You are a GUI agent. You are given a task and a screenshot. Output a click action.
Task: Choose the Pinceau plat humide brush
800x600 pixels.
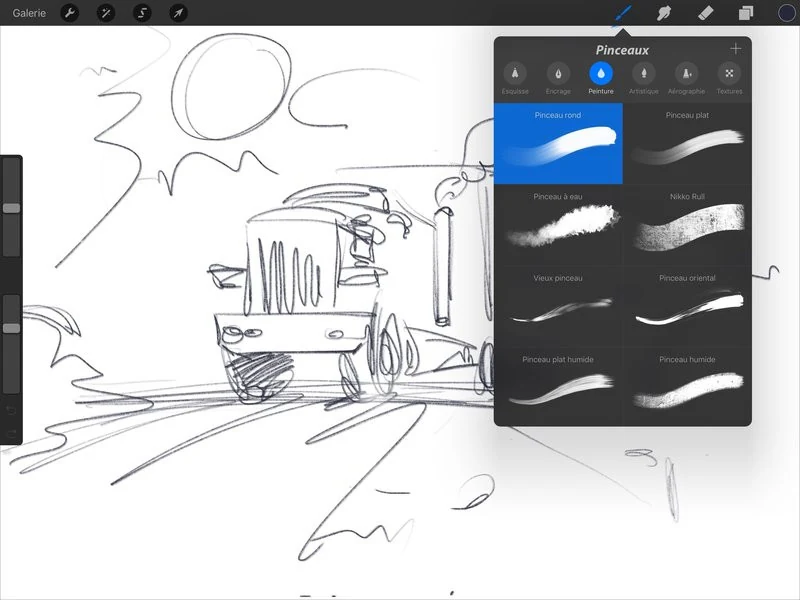558,387
